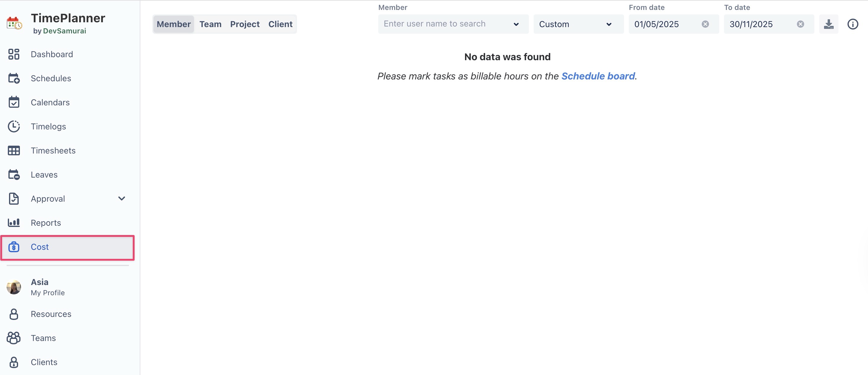Click the download export icon

tap(829, 24)
